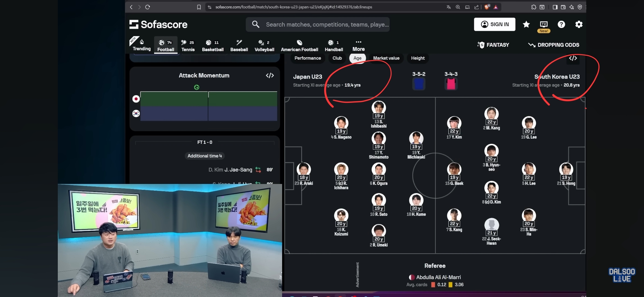Reload the page with browser refresh icon

pyautogui.click(x=148, y=7)
